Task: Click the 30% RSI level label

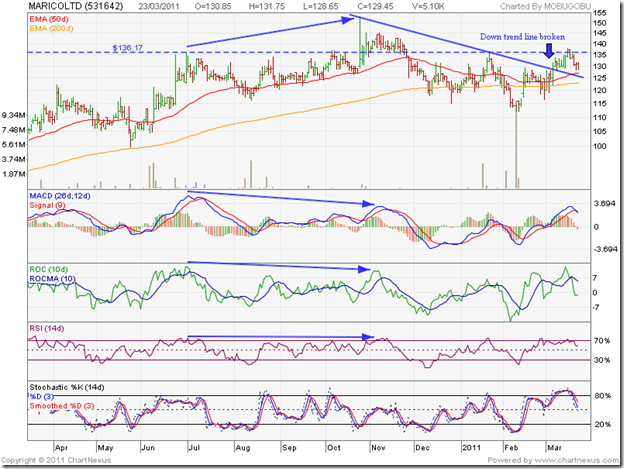Action: [601, 360]
